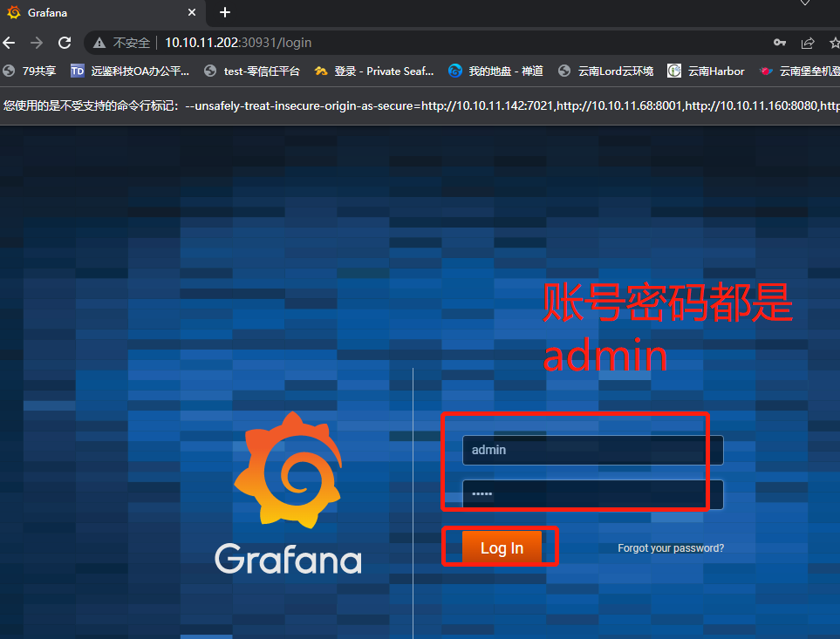Open the 登录 - Private Seaf bookmark
The width and height of the screenshot is (840, 639).
[x=374, y=71]
